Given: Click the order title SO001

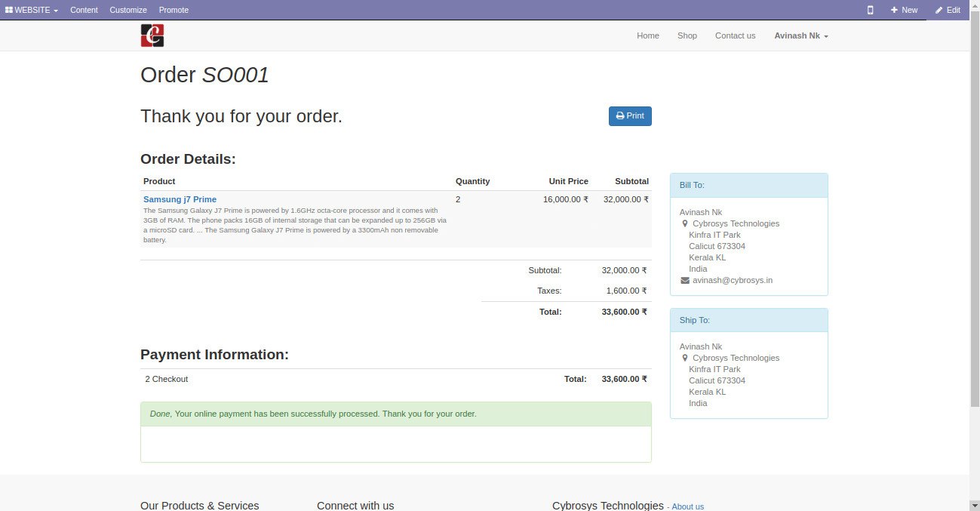Looking at the screenshot, I should pos(235,75).
